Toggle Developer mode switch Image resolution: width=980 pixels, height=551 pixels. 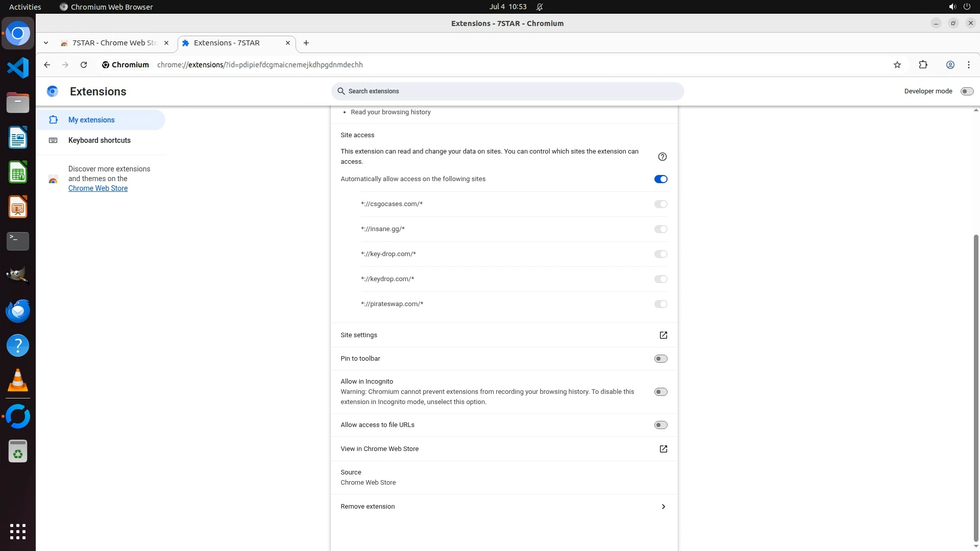(x=966, y=91)
